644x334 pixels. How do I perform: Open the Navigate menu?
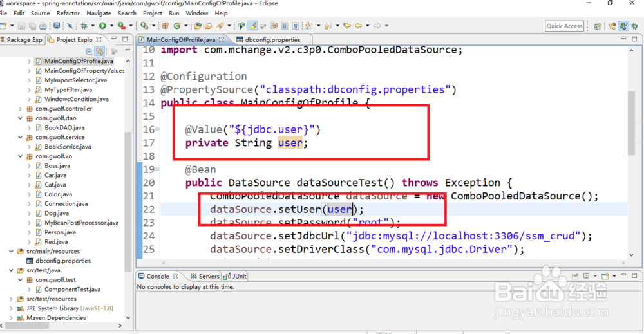pos(99,13)
